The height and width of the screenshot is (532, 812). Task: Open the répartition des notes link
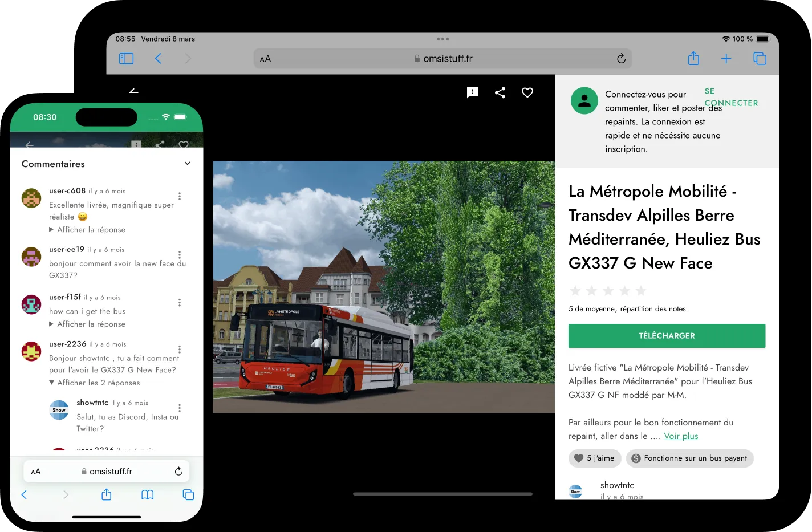tap(654, 309)
